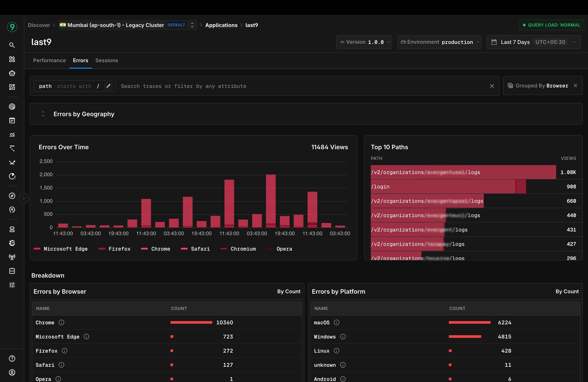Click the search icon in sidebar
588x382 pixels.
tap(12, 45)
